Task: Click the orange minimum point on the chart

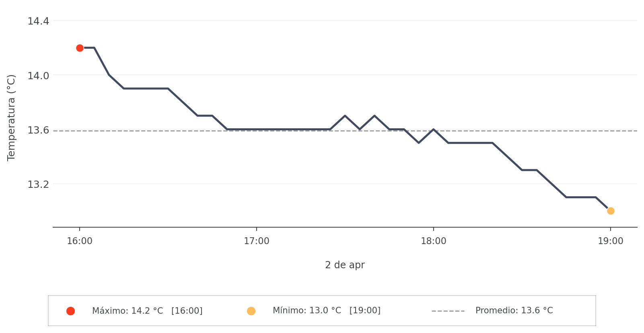Action: (611, 211)
